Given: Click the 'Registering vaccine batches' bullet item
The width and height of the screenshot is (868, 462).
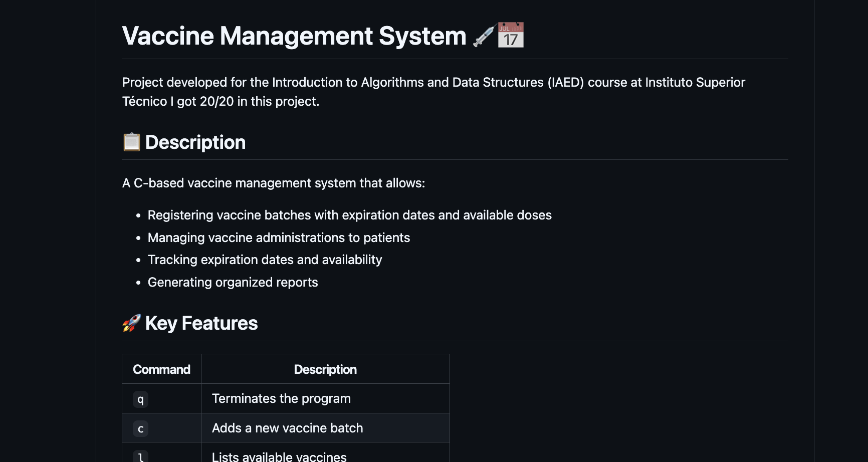Looking at the screenshot, I should coord(349,215).
